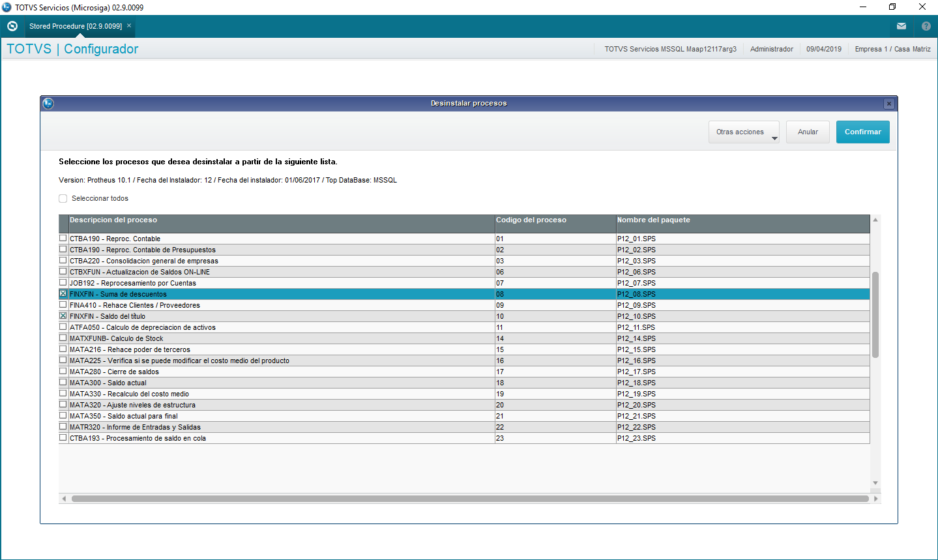Click the vertical scrollbar up arrow
The height and width of the screenshot is (560, 938).
[x=875, y=220]
